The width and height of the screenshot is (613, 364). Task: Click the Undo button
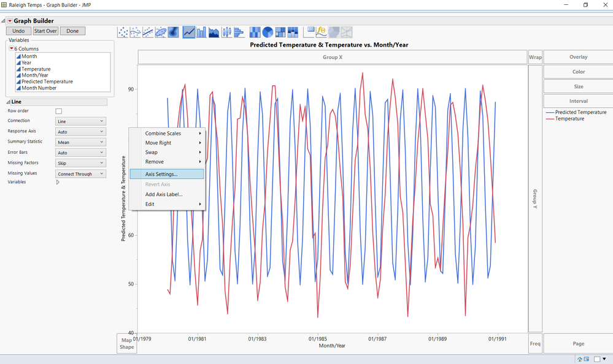pos(18,31)
